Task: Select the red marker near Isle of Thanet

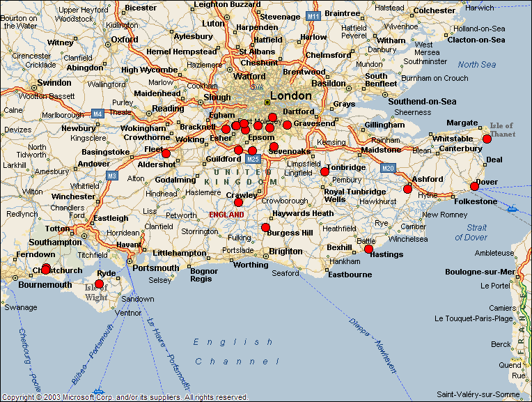Action: click(487, 139)
